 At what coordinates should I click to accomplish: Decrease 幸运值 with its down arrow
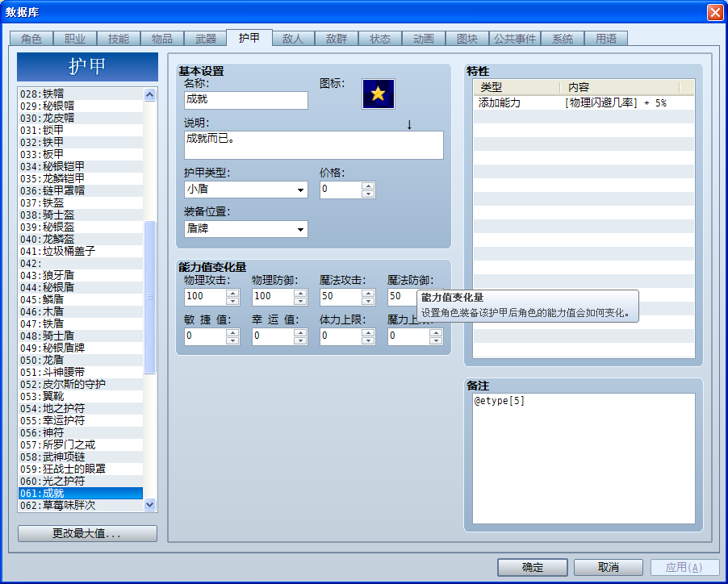click(x=300, y=340)
